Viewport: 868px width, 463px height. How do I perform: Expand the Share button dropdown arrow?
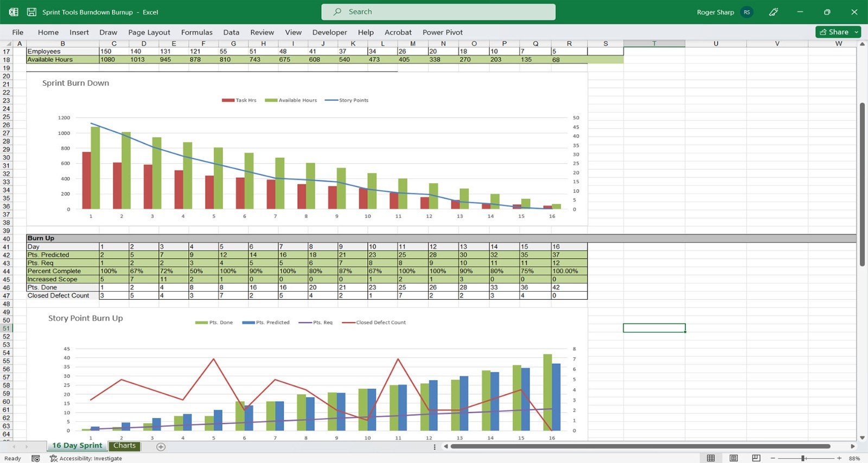point(857,32)
